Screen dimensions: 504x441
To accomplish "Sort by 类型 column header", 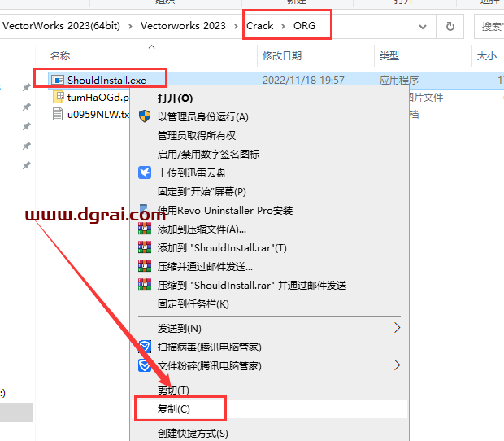I will pyautogui.click(x=389, y=55).
